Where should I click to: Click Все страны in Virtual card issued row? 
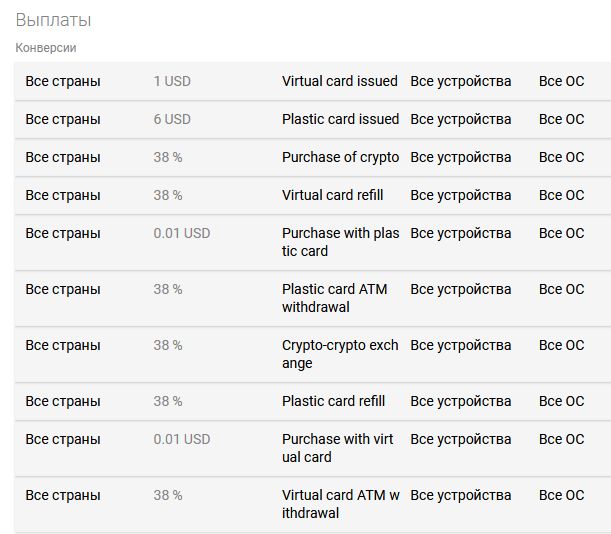[63, 81]
